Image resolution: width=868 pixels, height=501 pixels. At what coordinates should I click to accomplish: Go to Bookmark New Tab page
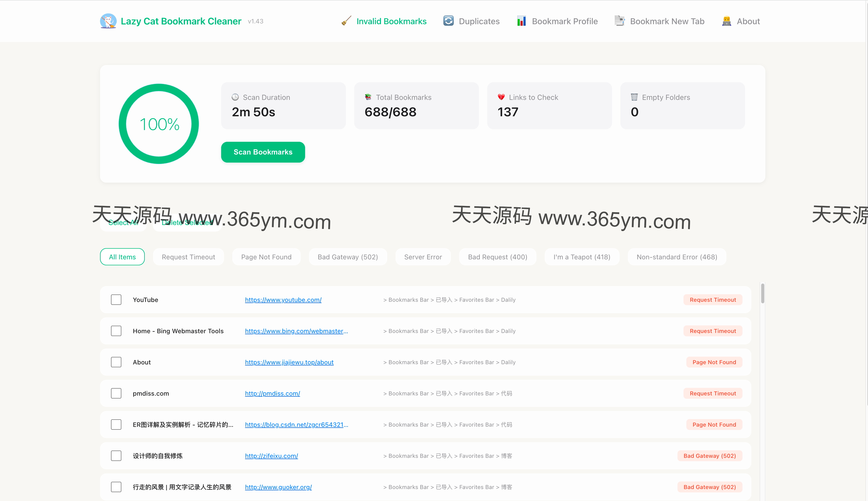click(667, 21)
